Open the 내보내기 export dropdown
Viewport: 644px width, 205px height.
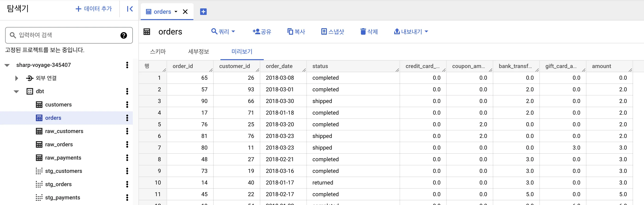[411, 31]
